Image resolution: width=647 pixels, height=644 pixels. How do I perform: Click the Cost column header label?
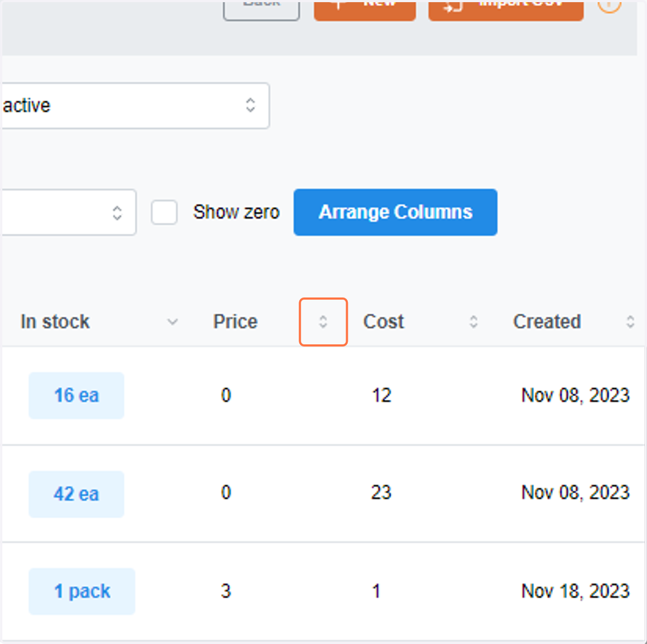point(383,322)
